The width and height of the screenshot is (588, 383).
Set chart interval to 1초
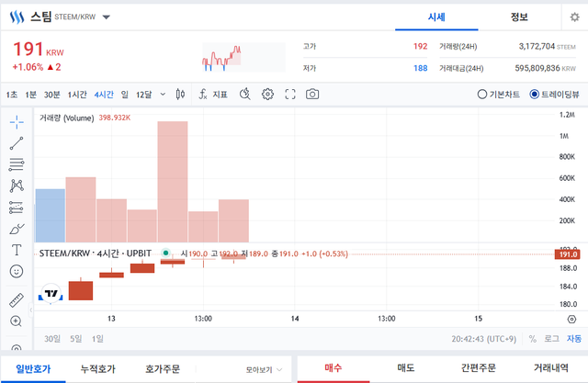pos(12,95)
